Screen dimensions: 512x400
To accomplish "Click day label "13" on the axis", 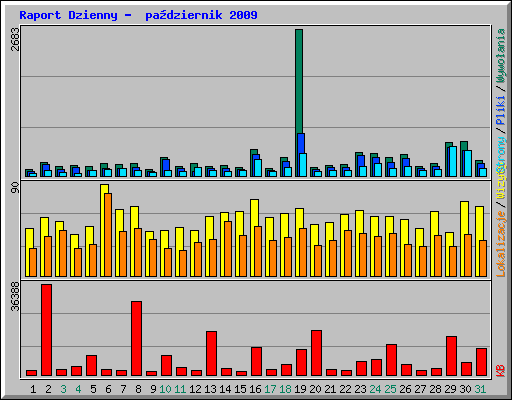I will pyautogui.click(x=210, y=389).
